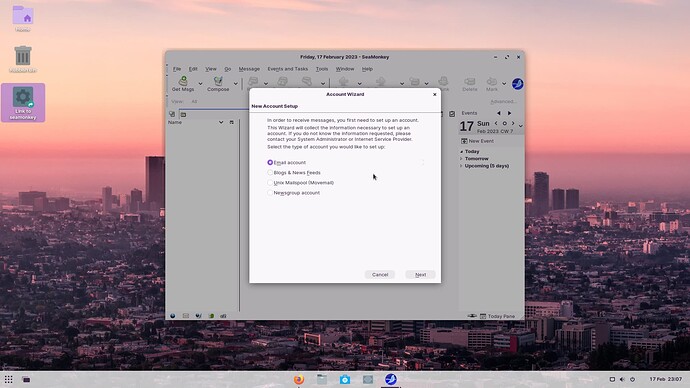The height and width of the screenshot is (388, 690).
Task: Open the Events and Tasks menu
Action: [x=288, y=69]
